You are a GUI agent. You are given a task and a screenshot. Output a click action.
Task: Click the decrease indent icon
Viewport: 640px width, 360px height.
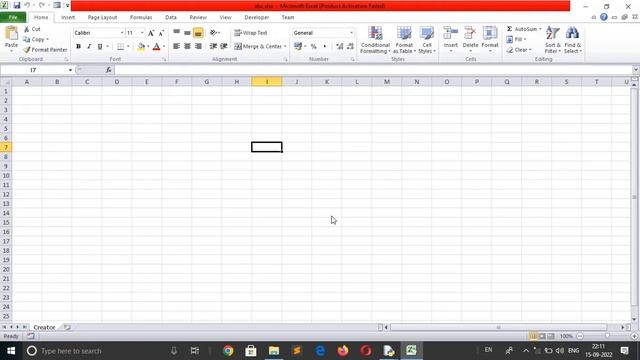(x=213, y=47)
